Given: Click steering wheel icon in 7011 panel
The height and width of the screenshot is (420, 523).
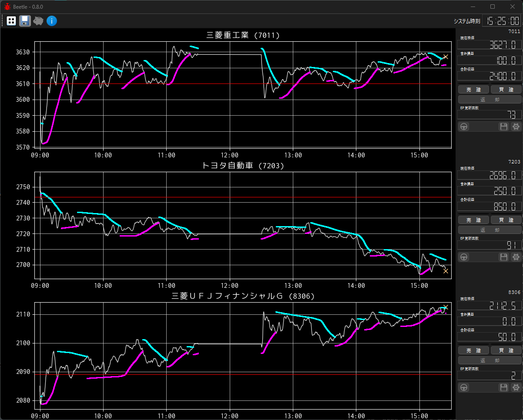Looking at the screenshot, I should point(464,127).
